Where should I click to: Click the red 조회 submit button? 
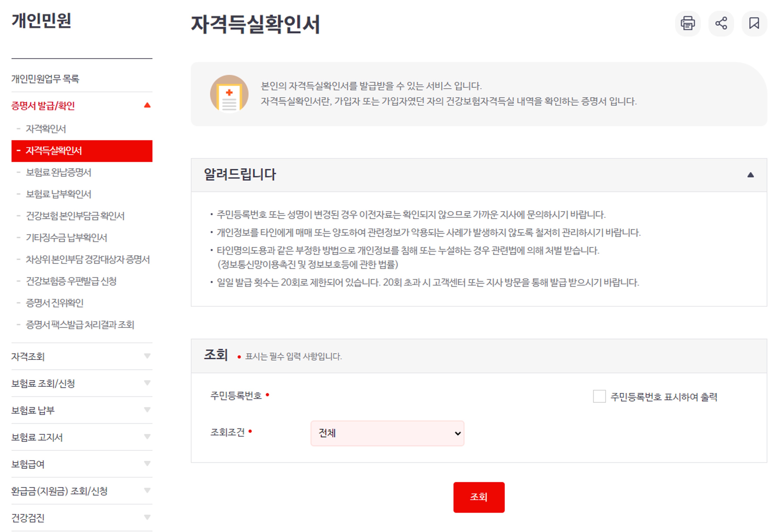[x=479, y=497]
